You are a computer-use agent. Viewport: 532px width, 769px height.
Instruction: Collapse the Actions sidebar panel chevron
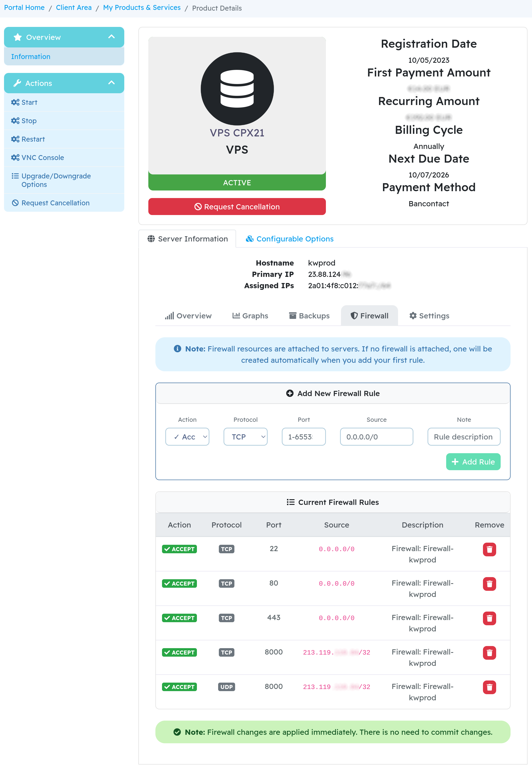point(112,83)
